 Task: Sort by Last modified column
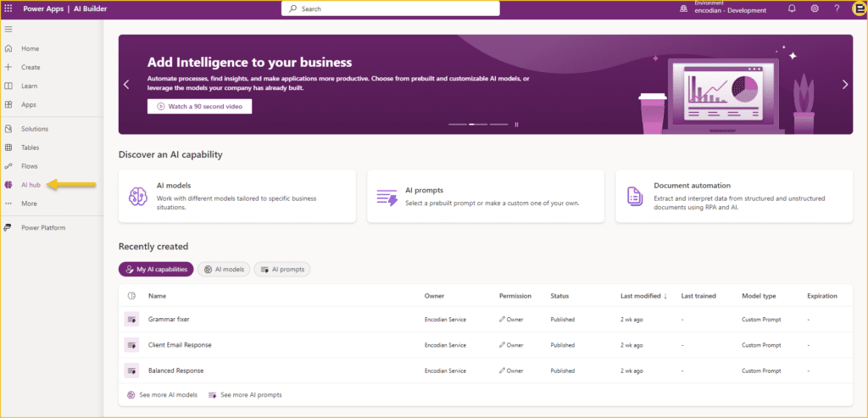(x=643, y=296)
